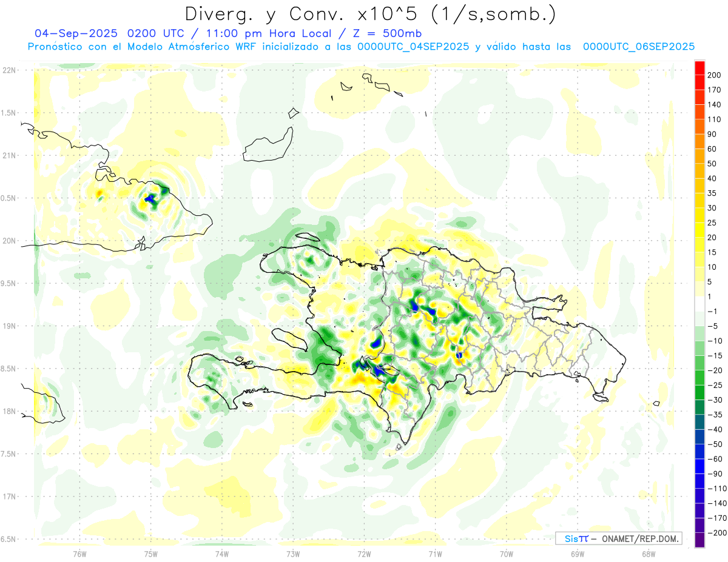Image resolution: width=728 pixels, height=562 pixels.
Task: Click the '20N' latitude axis label
Action: click(x=9, y=241)
